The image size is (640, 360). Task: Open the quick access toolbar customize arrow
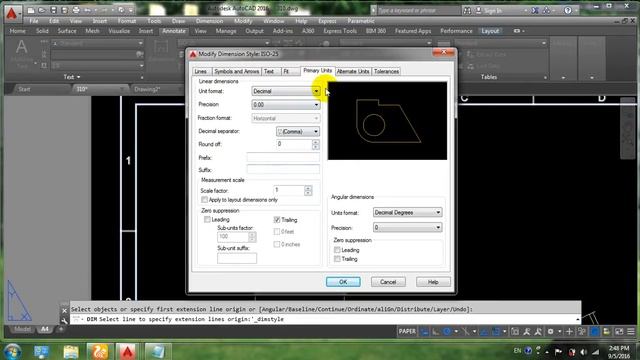(x=131, y=10)
